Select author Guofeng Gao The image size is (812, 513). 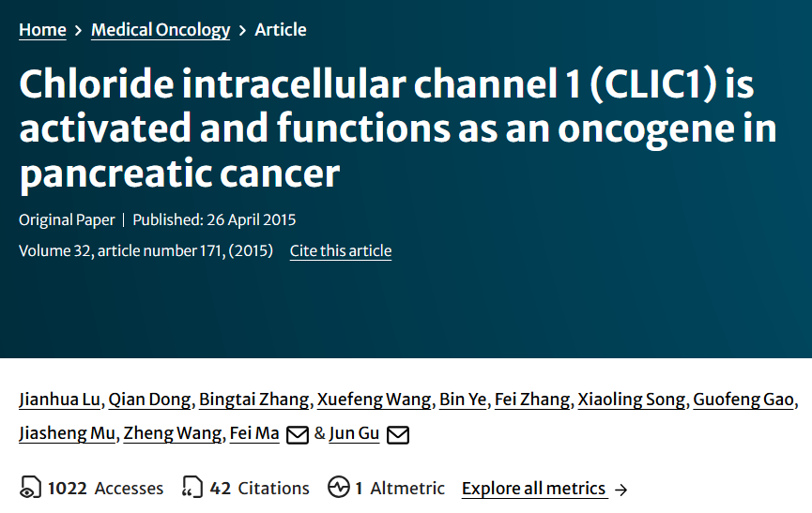point(743,400)
